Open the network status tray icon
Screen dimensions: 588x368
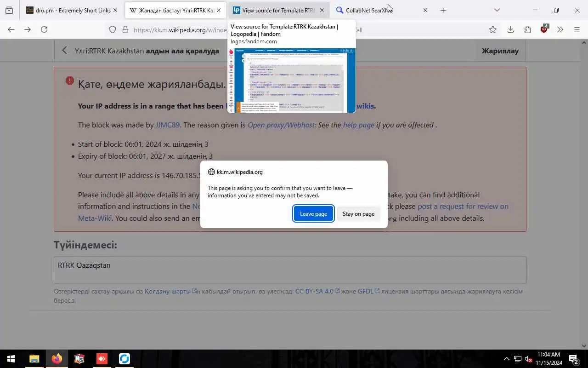pyautogui.click(x=517, y=359)
